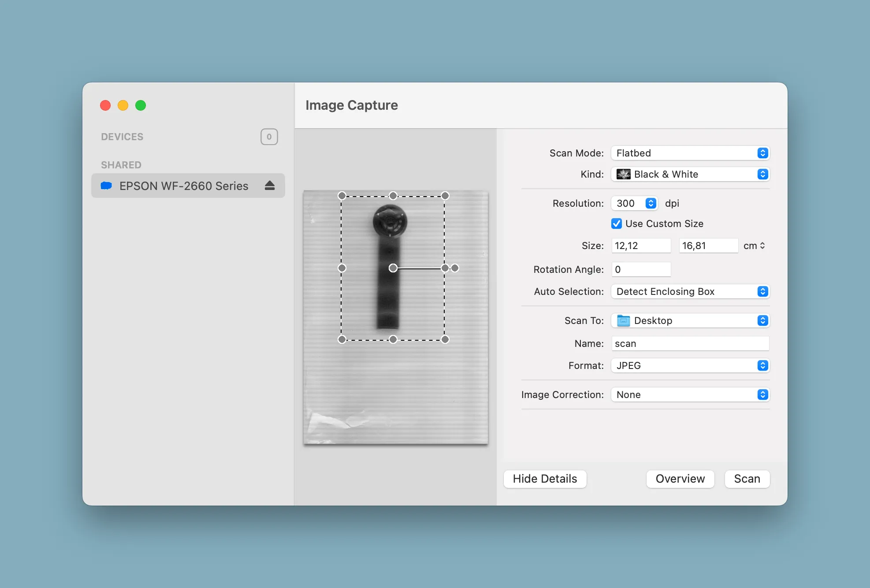Uncheck the Use Custom Size checkbox
Image resolution: width=870 pixels, height=588 pixels.
(x=616, y=223)
